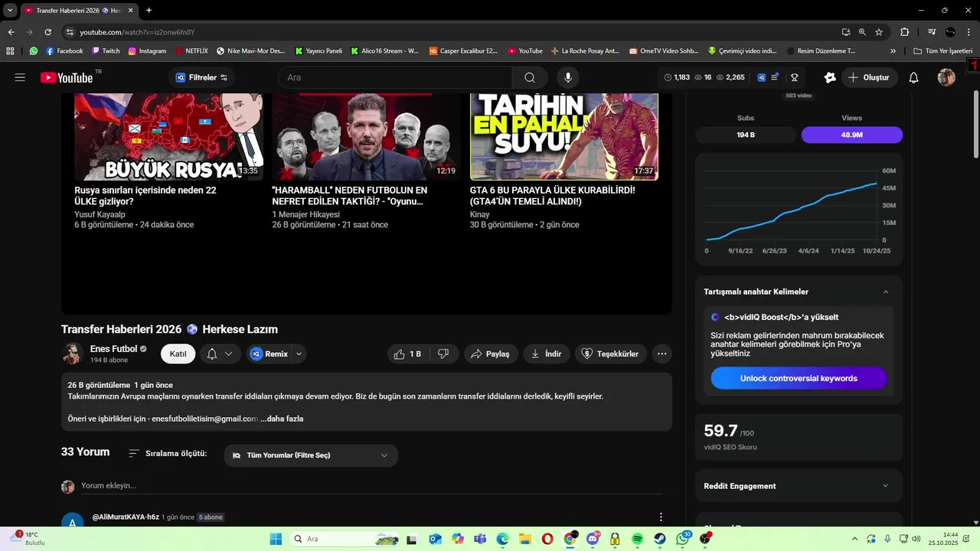Open the YouTube guide hamburger menu

[20, 77]
